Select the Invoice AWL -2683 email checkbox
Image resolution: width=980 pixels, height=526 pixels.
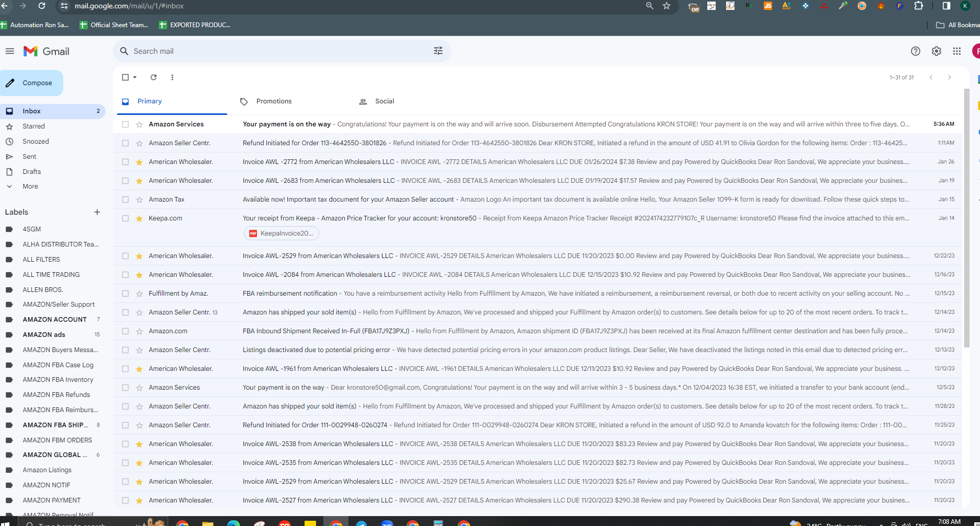pos(125,181)
